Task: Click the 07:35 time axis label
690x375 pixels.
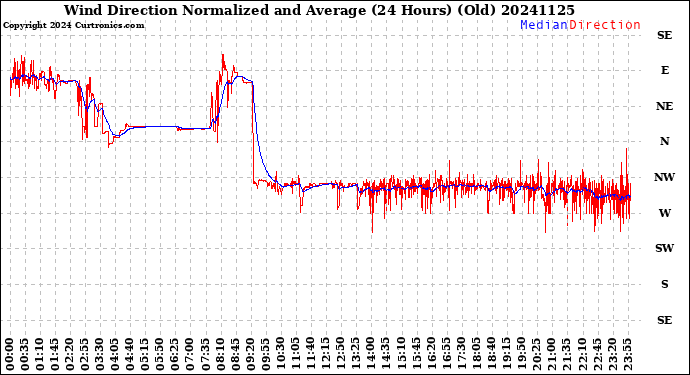Action: (x=206, y=354)
